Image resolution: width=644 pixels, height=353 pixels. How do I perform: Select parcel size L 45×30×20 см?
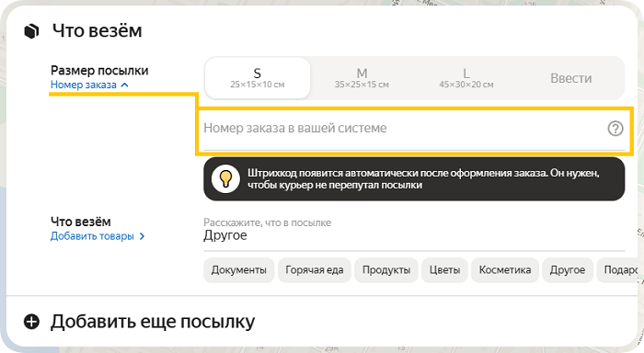coord(466,78)
